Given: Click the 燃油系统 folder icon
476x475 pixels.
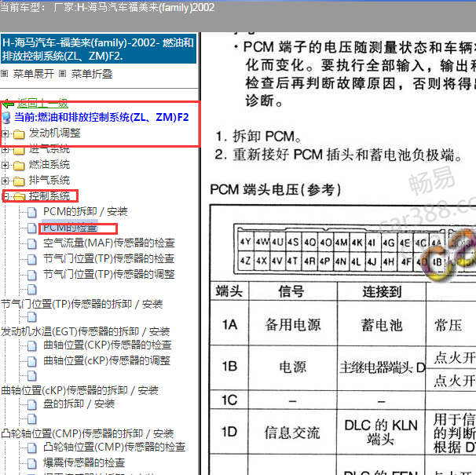Looking at the screenshot, I should pyautogui.click(x=19, y=166).
